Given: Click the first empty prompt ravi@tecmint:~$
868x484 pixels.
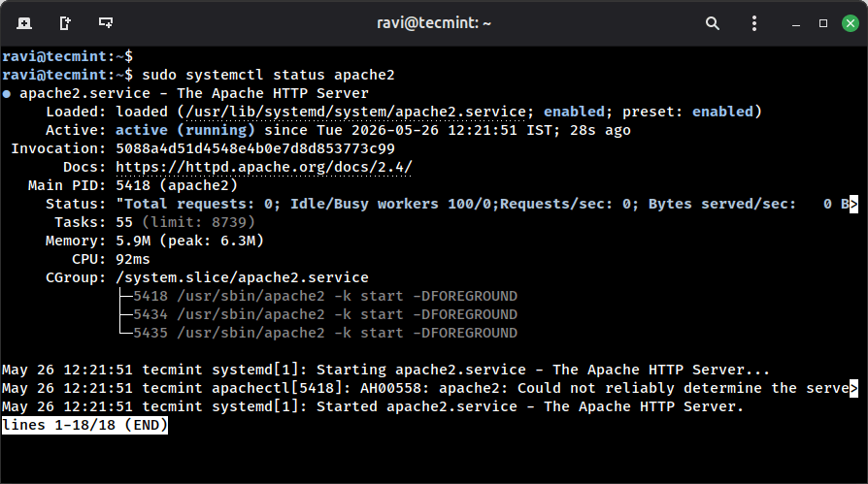Looking at the screenshot, I should click(68, 56).
